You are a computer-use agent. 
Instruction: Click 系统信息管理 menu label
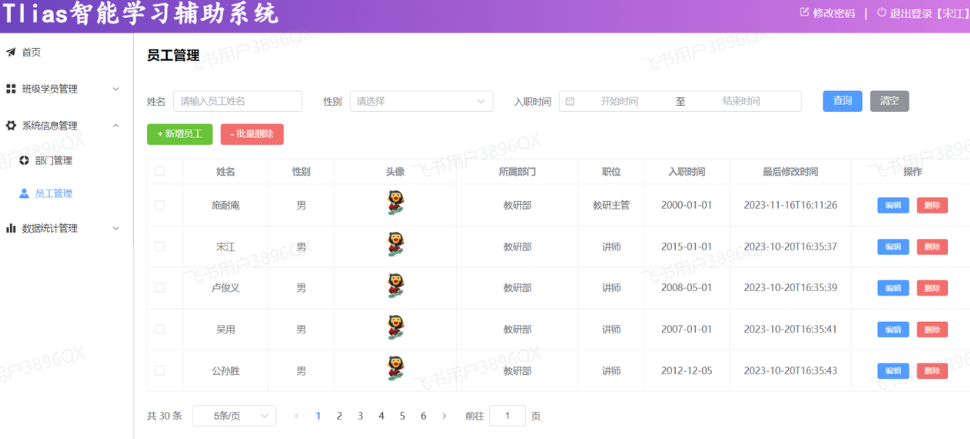pyautogui.click(x=49, y=126)
